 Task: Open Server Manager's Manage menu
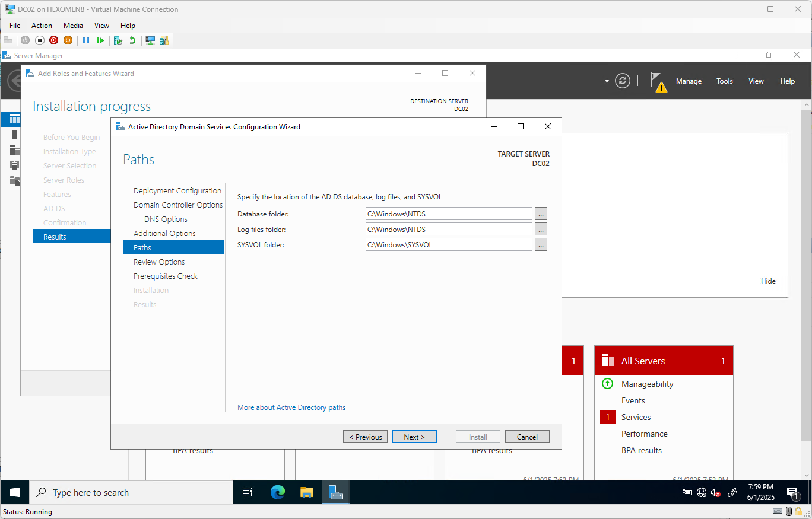689,81
